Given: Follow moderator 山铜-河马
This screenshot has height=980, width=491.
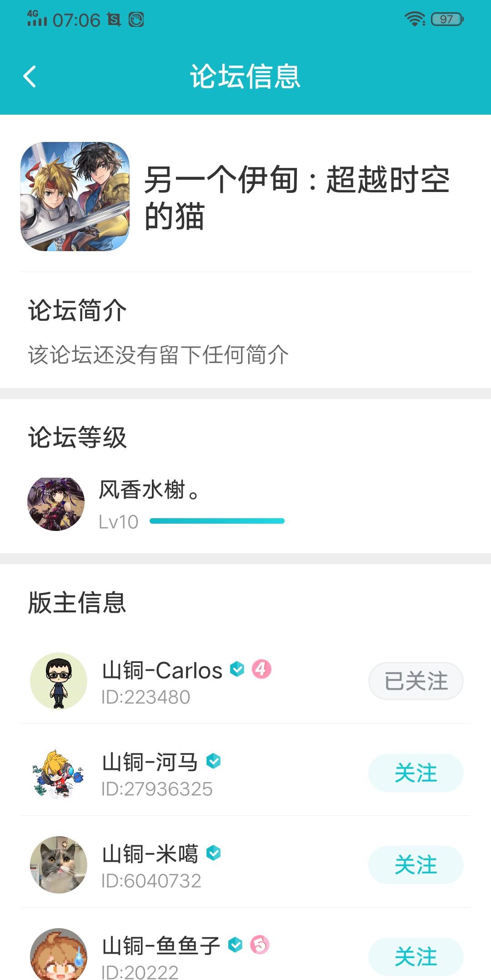Looking at the screenshot, I should pos(416,773).
